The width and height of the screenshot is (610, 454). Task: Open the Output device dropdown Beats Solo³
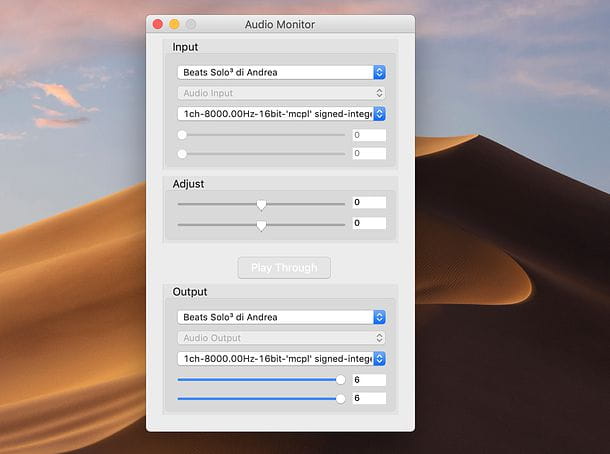pos(281,317)
